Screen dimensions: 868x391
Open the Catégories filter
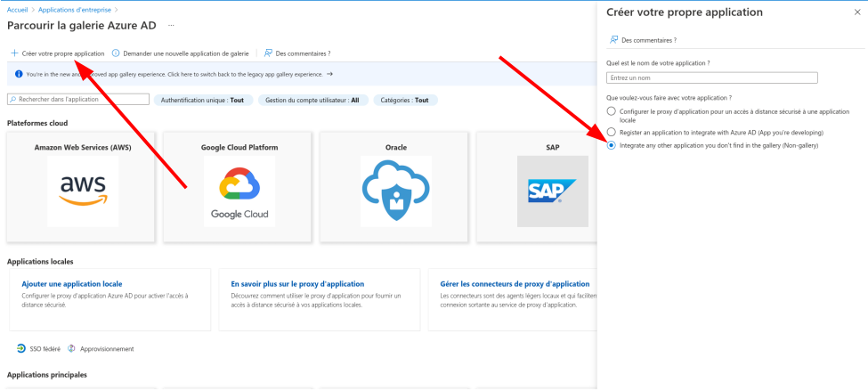click(405, 101)
